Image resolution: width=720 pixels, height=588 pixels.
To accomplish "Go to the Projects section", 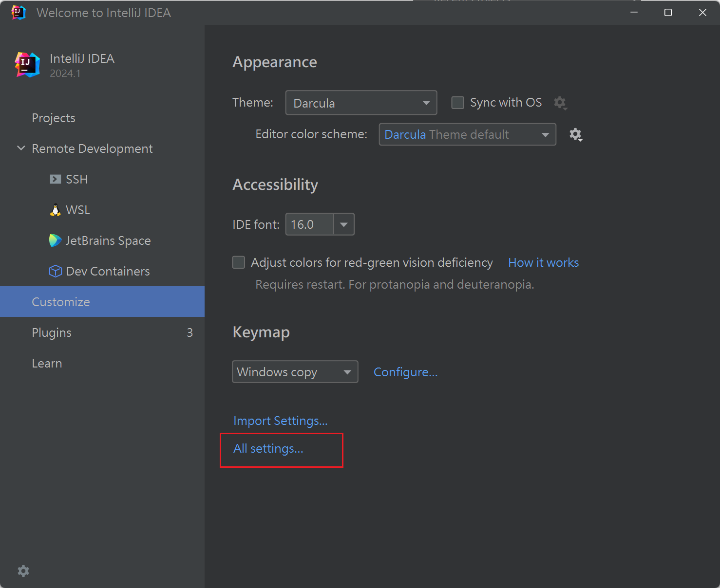I will click(x=102, y=118).
